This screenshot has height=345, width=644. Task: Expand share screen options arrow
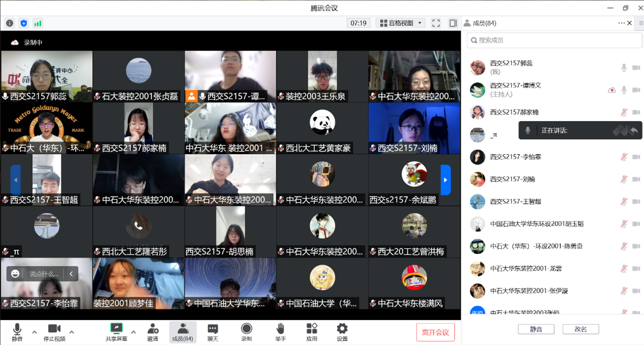(133, 332)
